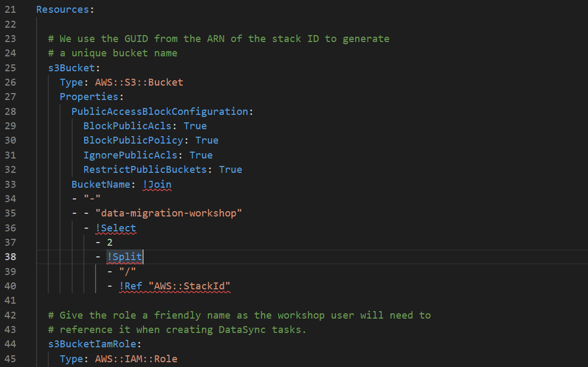Click line number 38 in the gutter
Viewport: 588px width, 367px height.
tap(10, 257)
